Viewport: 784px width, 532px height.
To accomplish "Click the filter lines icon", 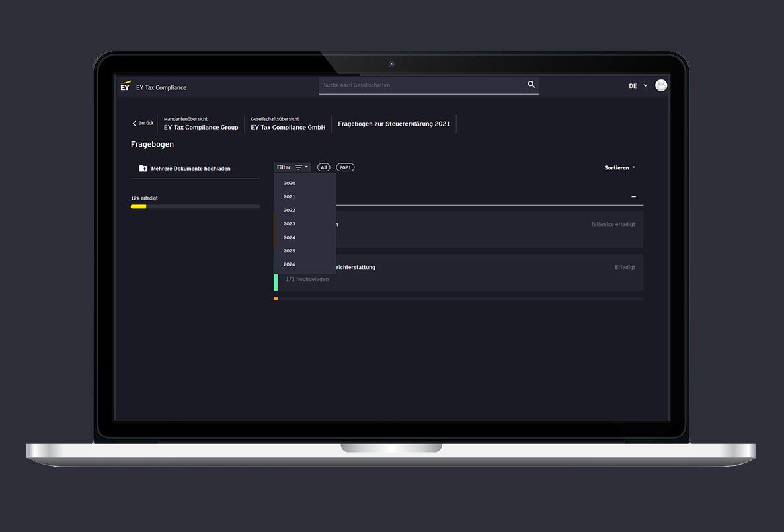I will pyautogui.click(x=299, y=167).
